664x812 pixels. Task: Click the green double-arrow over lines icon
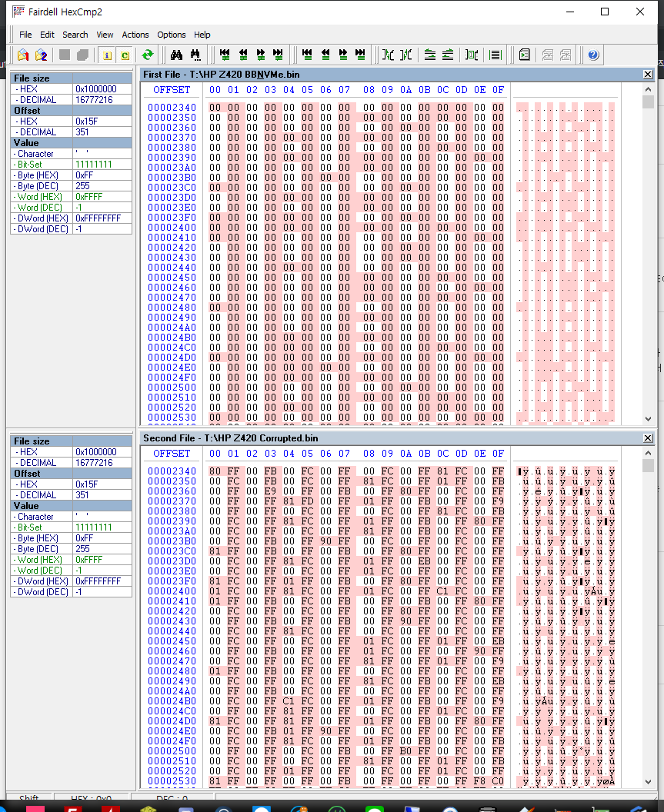click(x=448, y=55)
